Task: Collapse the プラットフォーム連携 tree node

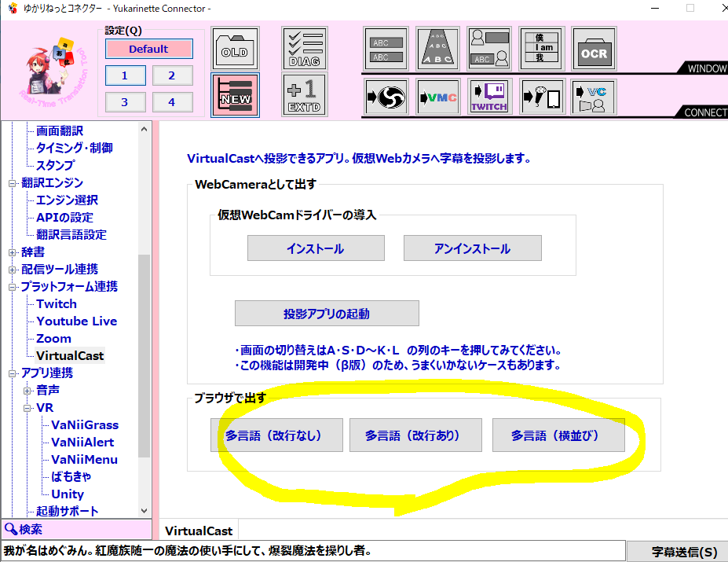Action: (12, 287)
